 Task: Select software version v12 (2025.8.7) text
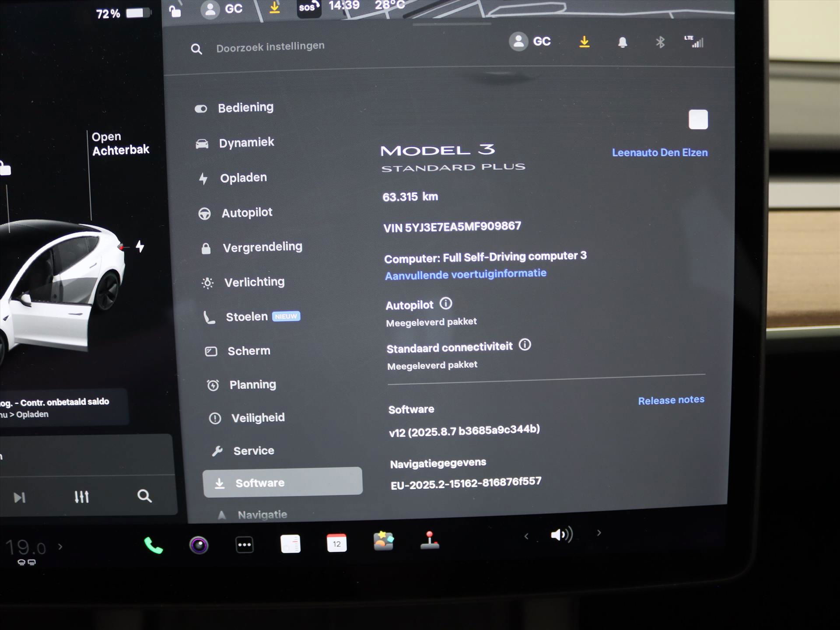click(464, 430)
